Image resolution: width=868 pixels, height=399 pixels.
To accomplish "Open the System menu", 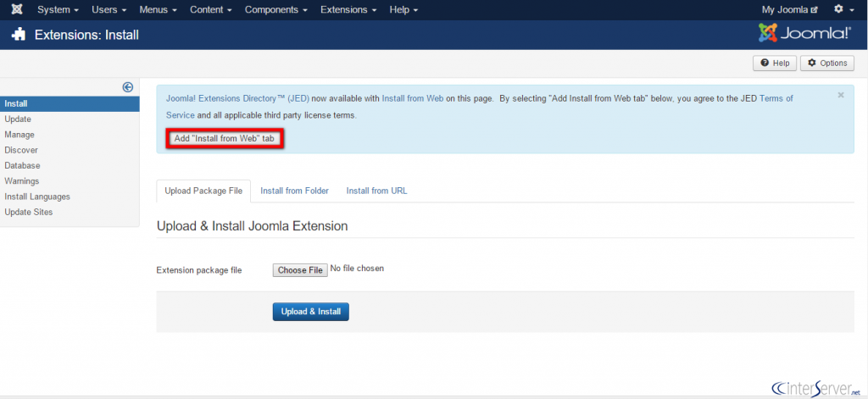I will click(58, 10).
